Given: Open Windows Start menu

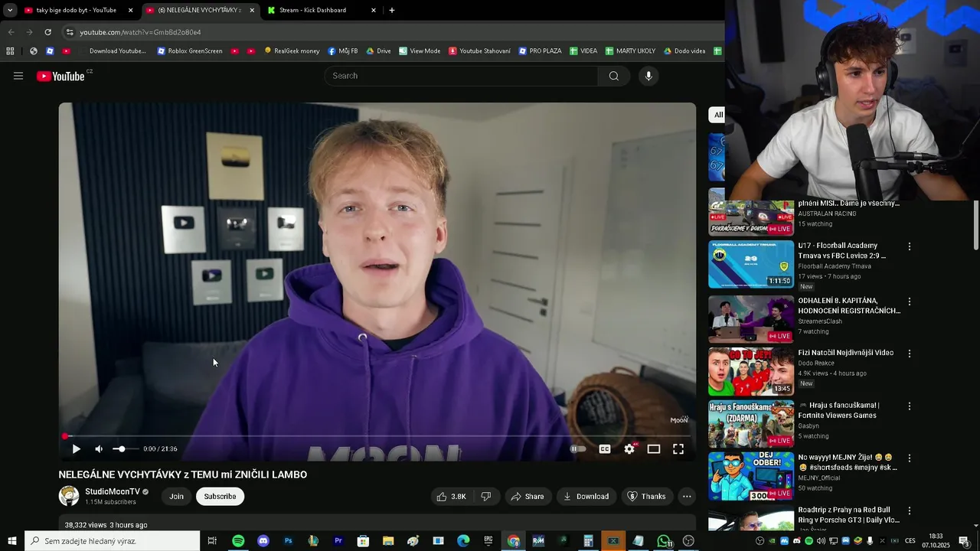Looking at the screenshot, I should click(x=11, y=541).
